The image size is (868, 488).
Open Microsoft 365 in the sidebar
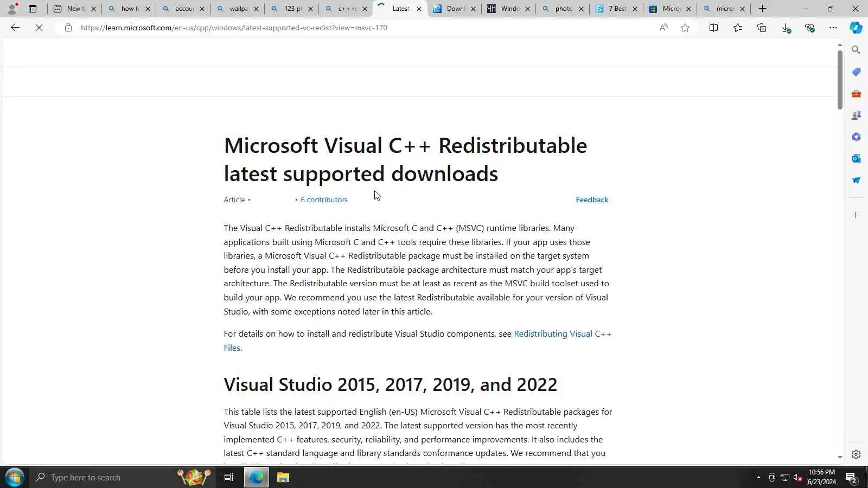tap(856, 137)
